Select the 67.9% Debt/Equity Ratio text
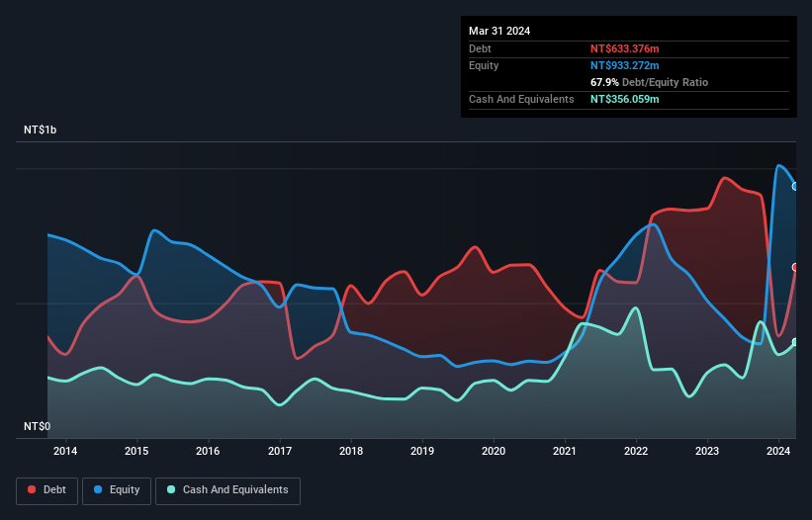This screenshot has height=520, width=812. (x=649, y=82)
